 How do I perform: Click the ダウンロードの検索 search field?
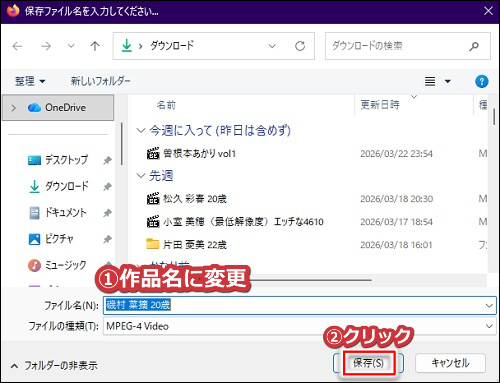(x=408, y=46)
